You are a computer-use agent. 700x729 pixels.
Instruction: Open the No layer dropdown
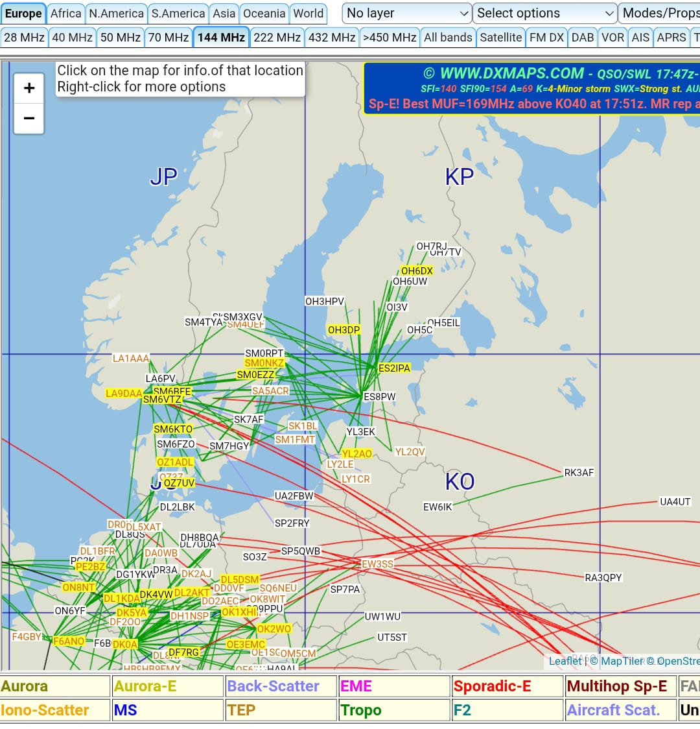click(406, 13)
